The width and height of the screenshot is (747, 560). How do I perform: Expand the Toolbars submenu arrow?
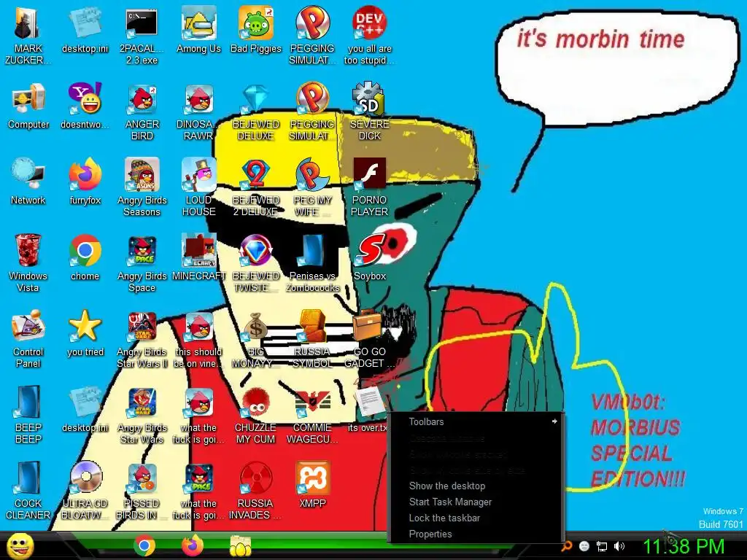554,421
